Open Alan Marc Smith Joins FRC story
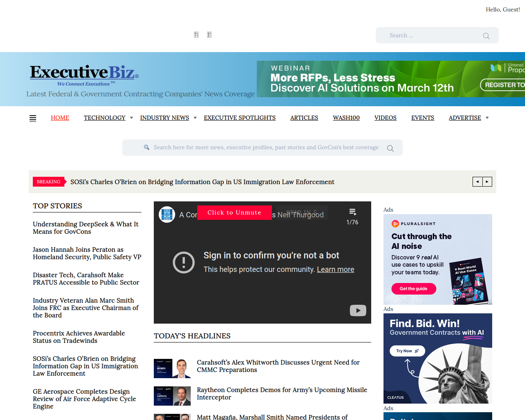Viewport: 525px width, 420px height. pyautogui.click(x=86, y=308)
